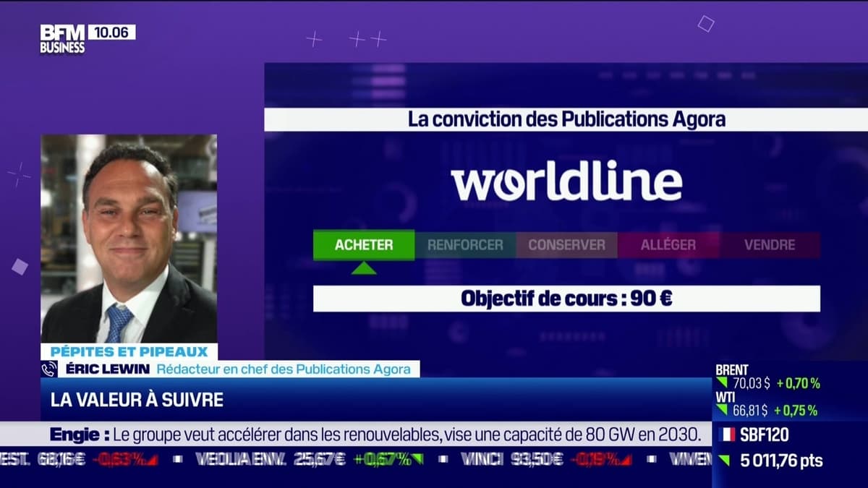
Task: Click the -0,19% change for Vinci
Action: click(603, 458)
